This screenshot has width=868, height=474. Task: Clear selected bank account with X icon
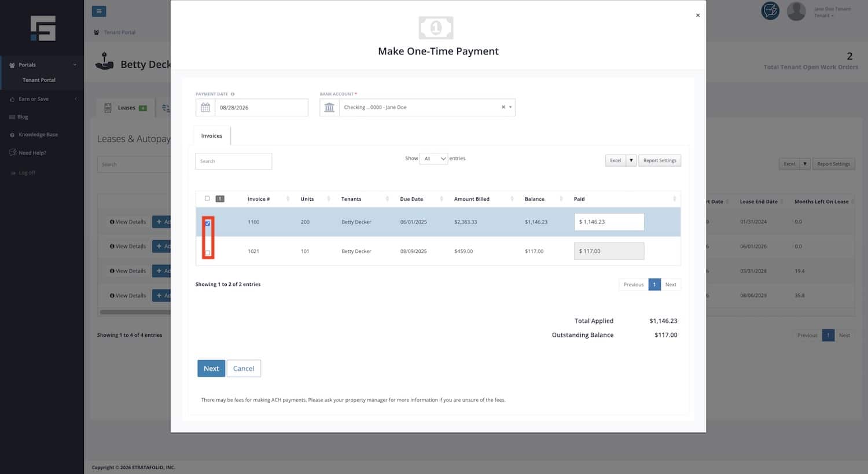503,107
